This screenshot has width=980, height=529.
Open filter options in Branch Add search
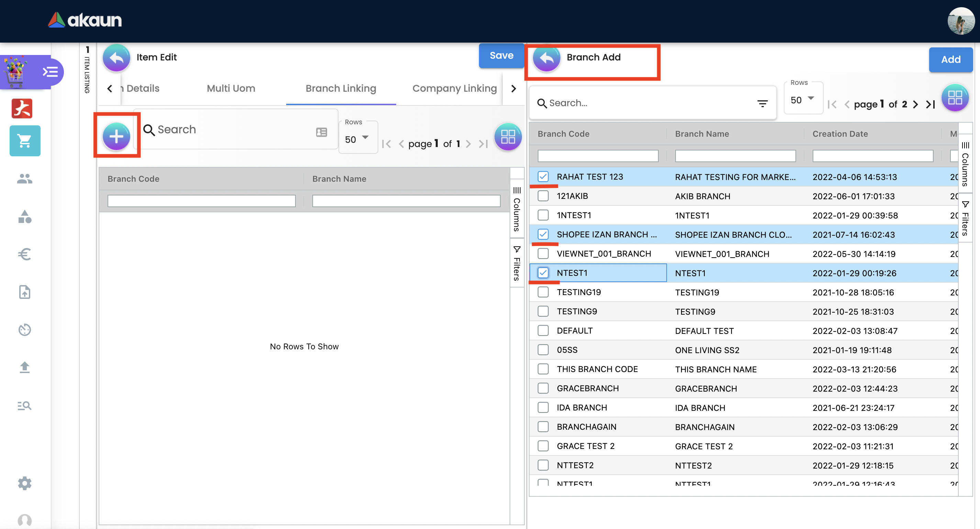click(762, 103)
